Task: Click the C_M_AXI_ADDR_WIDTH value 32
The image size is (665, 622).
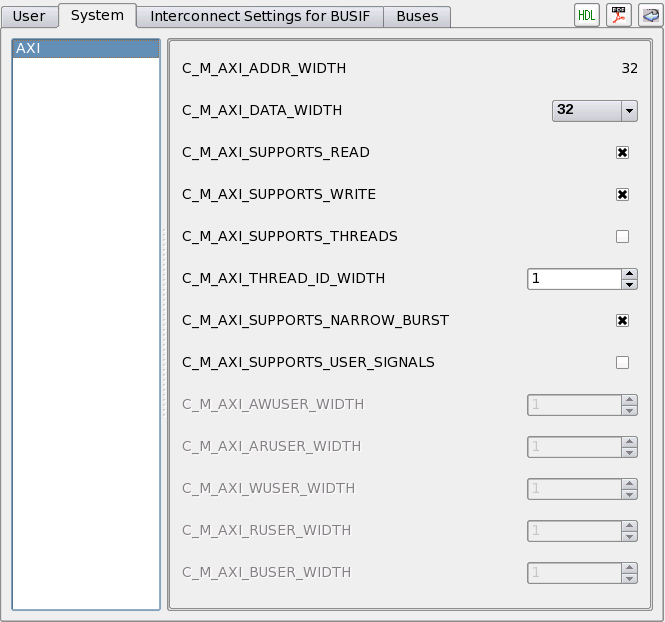Action: click(629, 68)
